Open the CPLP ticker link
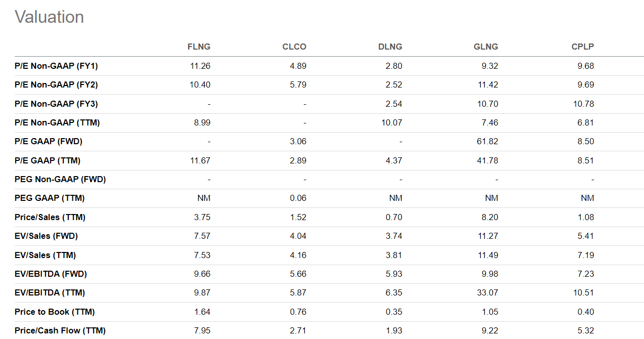 pos(582,47)
